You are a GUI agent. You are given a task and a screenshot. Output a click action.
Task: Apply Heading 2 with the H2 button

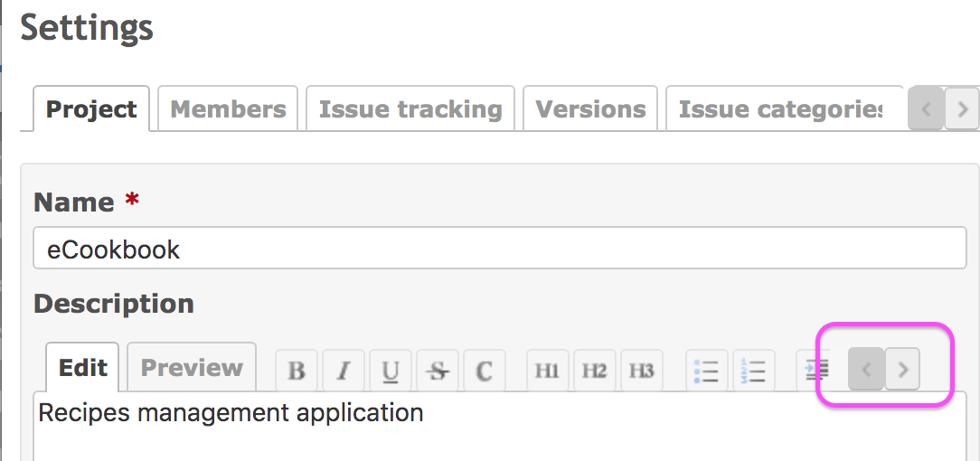click(594, 371)
